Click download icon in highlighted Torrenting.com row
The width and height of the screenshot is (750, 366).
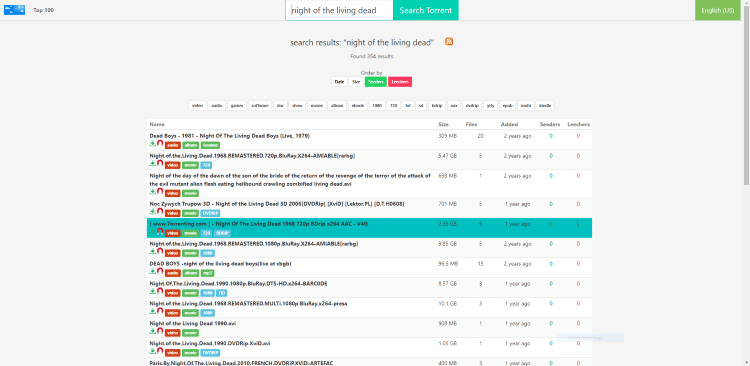click(153, 232)
